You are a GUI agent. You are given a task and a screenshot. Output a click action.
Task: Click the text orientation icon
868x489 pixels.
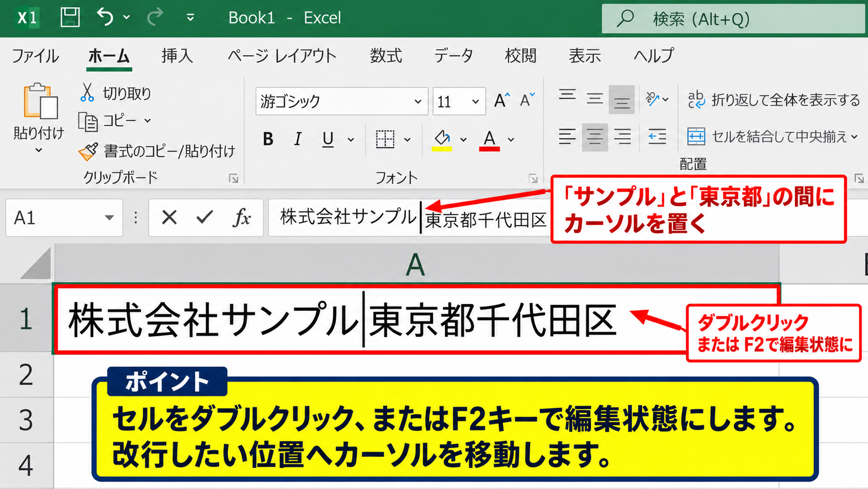point(653,99)
